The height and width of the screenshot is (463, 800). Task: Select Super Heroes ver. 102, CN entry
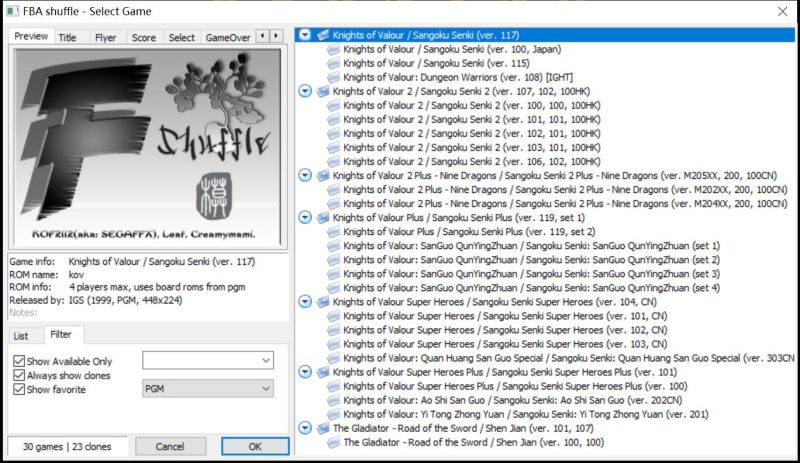pyautogui.click(x=505, y=330)
